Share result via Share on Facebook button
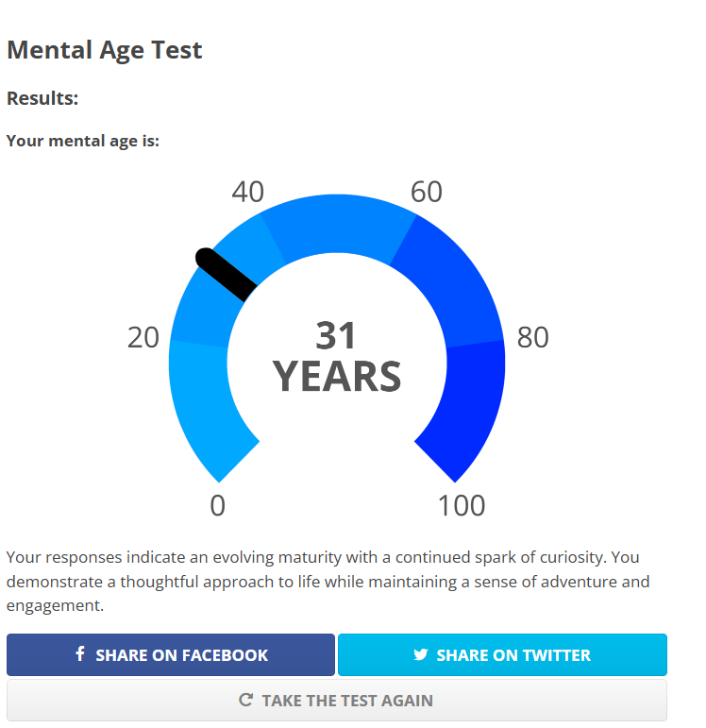Image resolution: width=706 pixels, height=728 pixels. click(x=170, y=654)
